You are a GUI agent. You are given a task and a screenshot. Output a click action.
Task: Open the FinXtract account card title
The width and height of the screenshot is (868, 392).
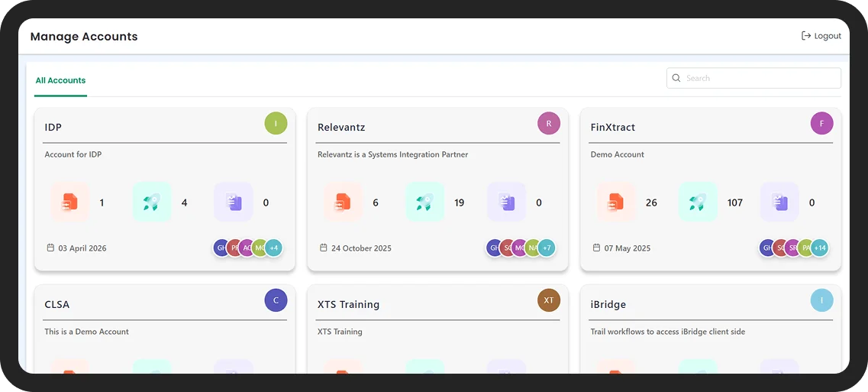pyautogui.click(x=613, y=127)
